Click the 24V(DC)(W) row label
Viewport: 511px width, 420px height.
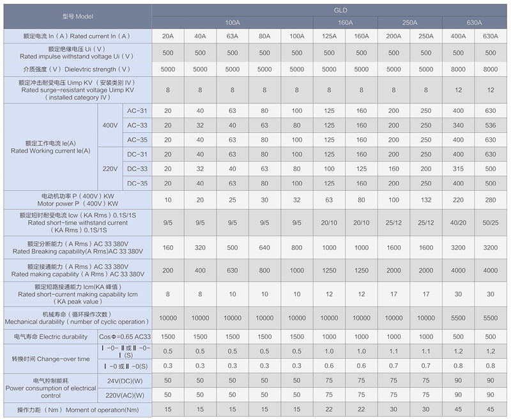pos(125,381)
